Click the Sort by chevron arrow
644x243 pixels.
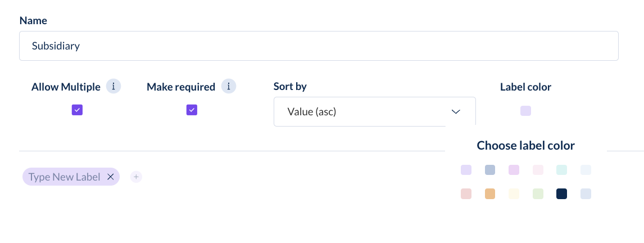tap(456, 112)
